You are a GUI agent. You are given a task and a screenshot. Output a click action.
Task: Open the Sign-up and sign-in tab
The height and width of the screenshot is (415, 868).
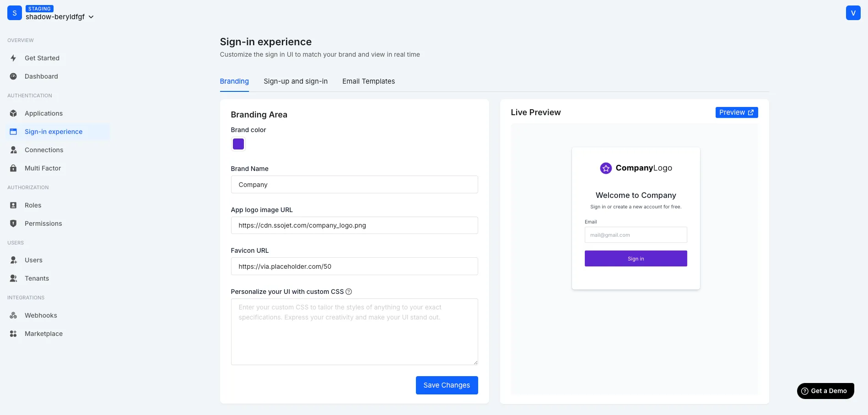coord(295,81)
